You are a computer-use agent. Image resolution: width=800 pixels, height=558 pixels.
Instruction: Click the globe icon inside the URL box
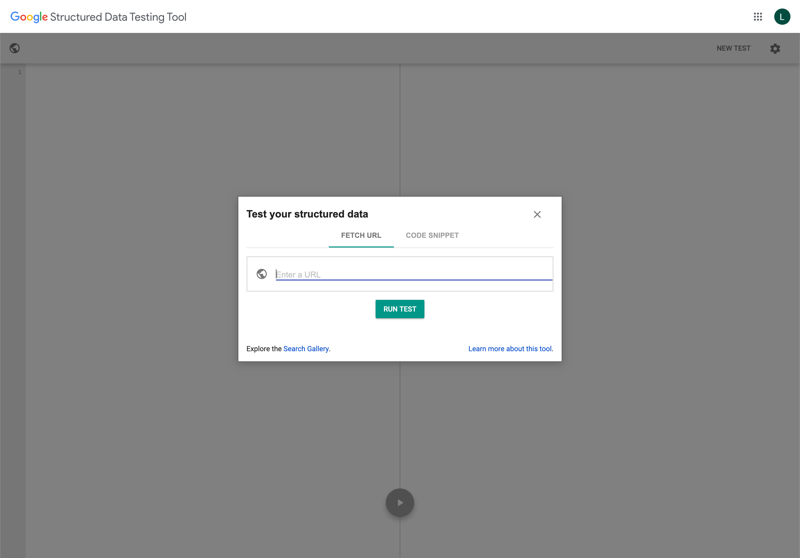[262, 274]
